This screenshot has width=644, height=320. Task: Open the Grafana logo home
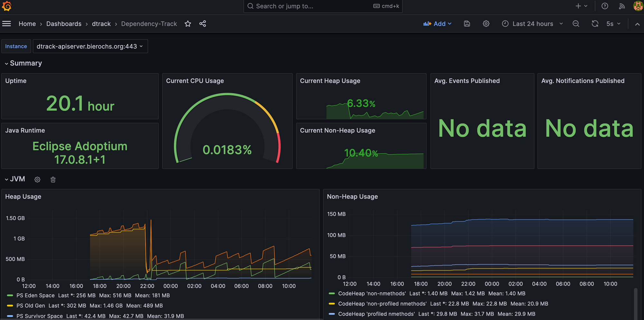6,6
